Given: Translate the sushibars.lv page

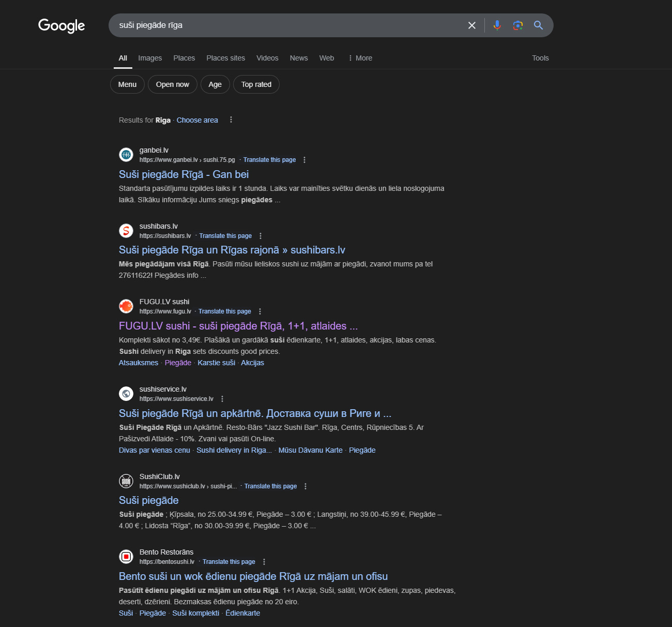Looking at the screenshot, I should click(225, 236).
